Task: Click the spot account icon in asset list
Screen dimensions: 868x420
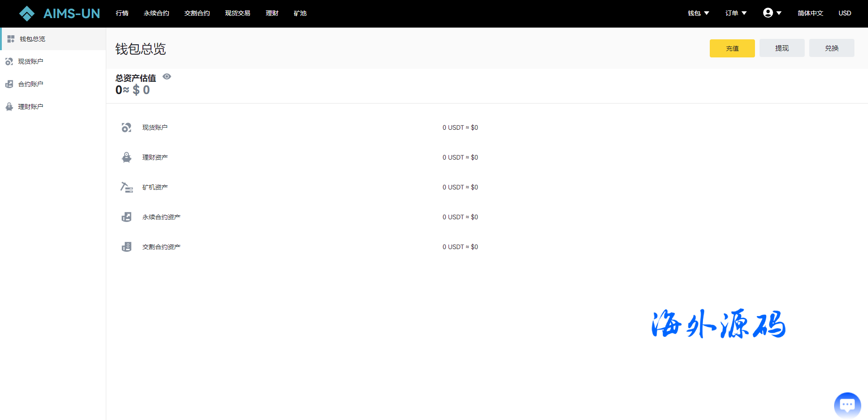Action: click(x=127, y=127)
